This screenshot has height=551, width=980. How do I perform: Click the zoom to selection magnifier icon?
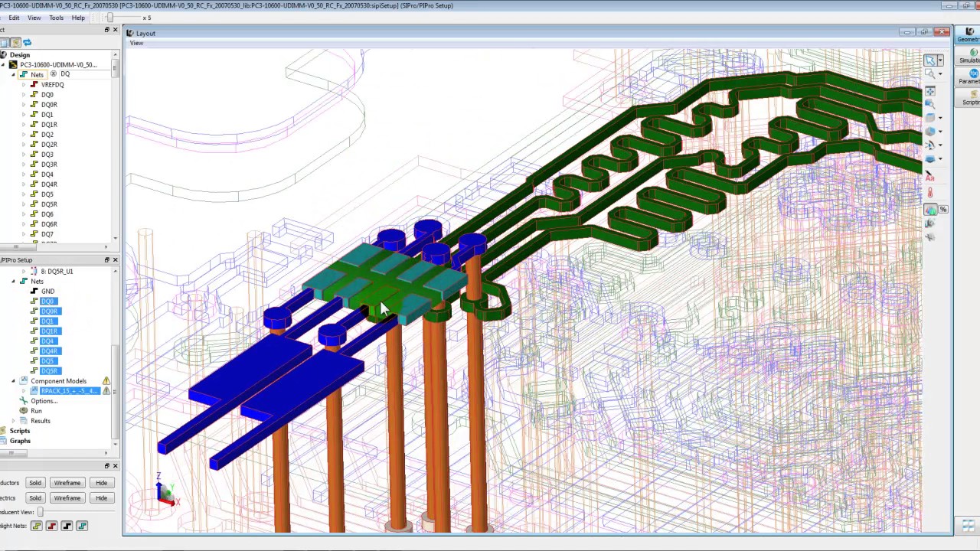pyautogui.click(x=929, y=103)
